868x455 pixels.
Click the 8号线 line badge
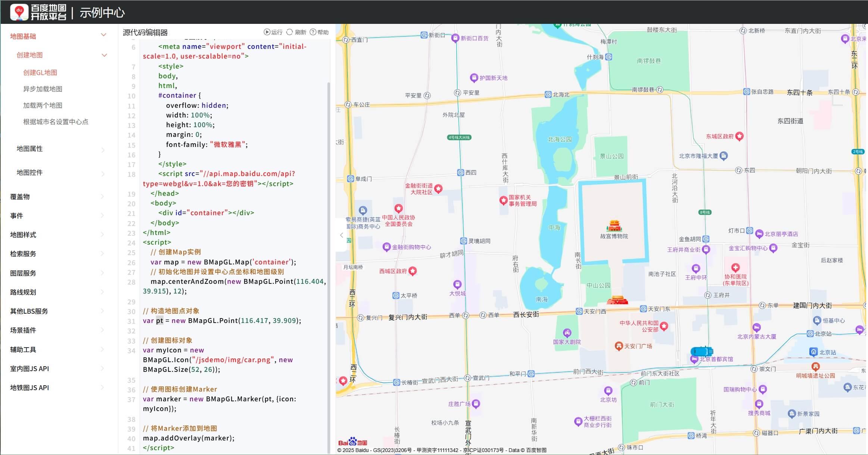(x=705, y=212)
